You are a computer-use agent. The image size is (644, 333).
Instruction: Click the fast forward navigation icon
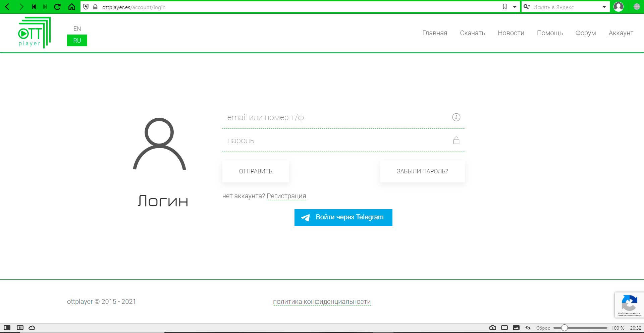[x=45, y=7]
